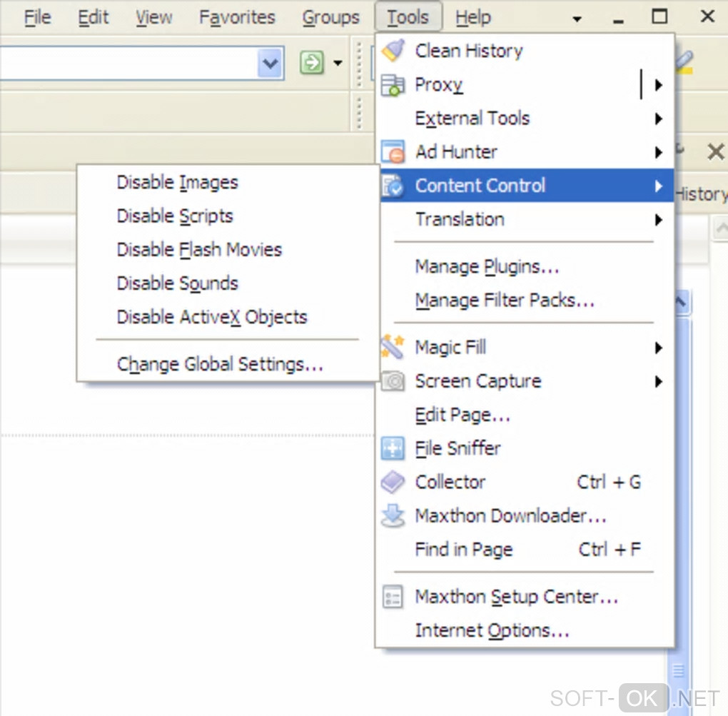Click the Content Control icon

[393, 186]
